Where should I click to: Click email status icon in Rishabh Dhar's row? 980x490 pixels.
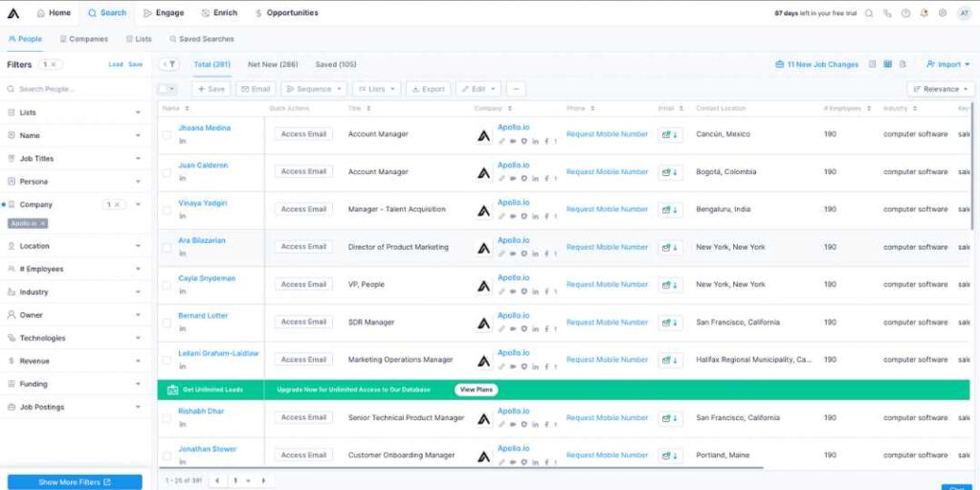(670, 418)
